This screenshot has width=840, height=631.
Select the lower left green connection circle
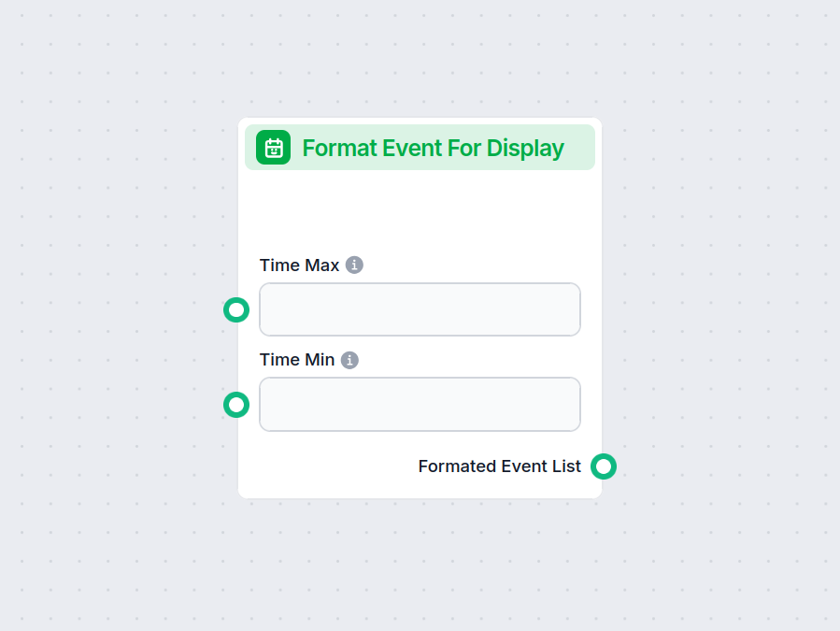[236, 405]
